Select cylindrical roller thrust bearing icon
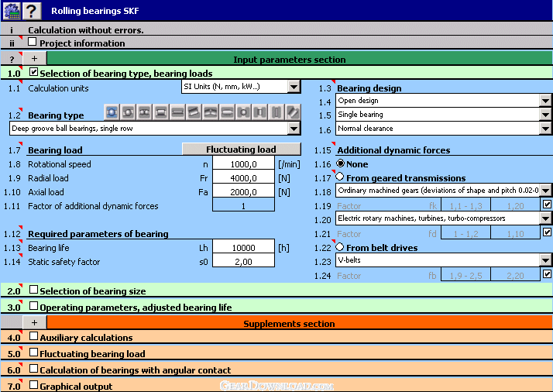The width and height of the screenshot is (553, 392). (x=260, y=112)
